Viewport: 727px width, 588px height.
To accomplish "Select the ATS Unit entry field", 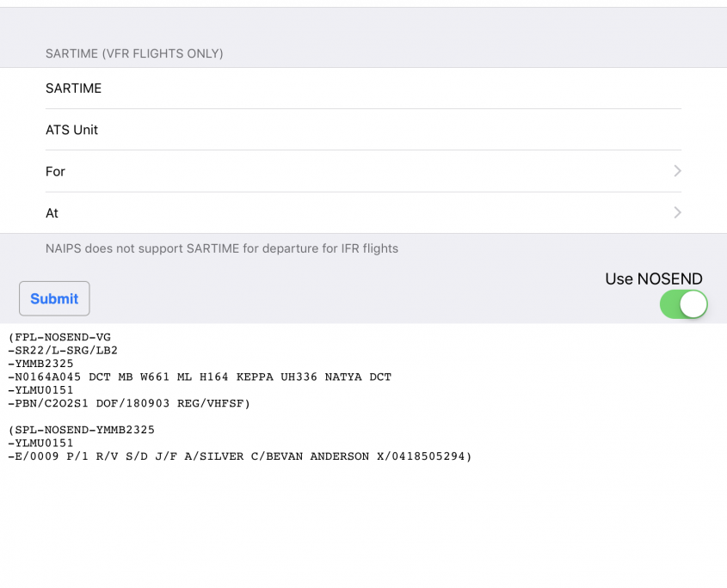I will [363, 130].
